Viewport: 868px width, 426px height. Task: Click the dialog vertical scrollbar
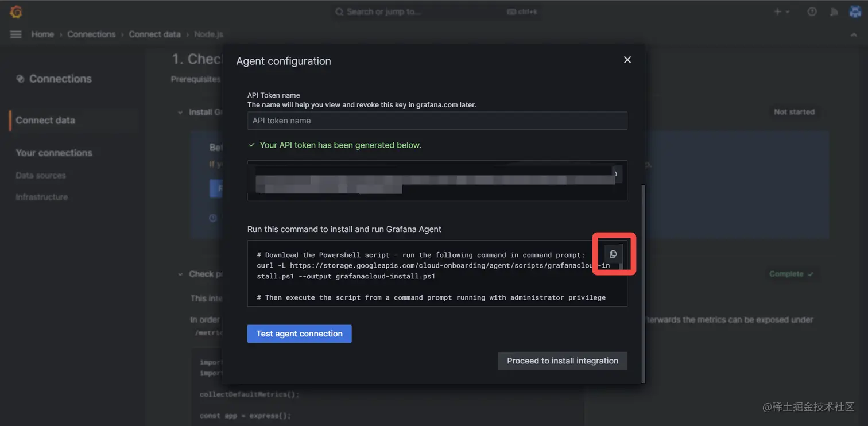[x=643, y=283]
